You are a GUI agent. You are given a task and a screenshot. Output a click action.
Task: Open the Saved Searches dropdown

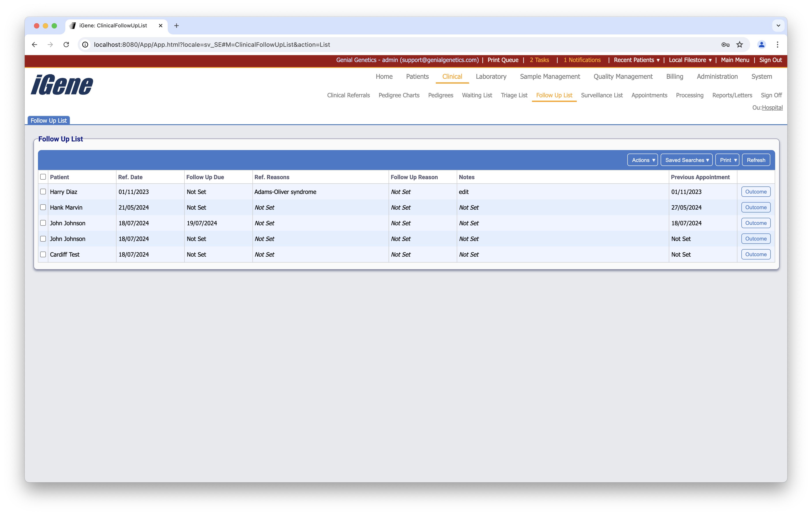click(686, 160)
